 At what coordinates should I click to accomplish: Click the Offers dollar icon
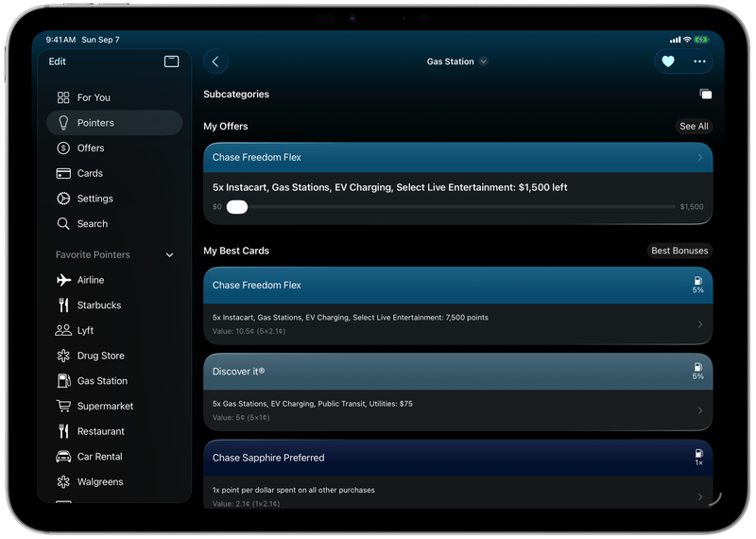pos(63,148)
